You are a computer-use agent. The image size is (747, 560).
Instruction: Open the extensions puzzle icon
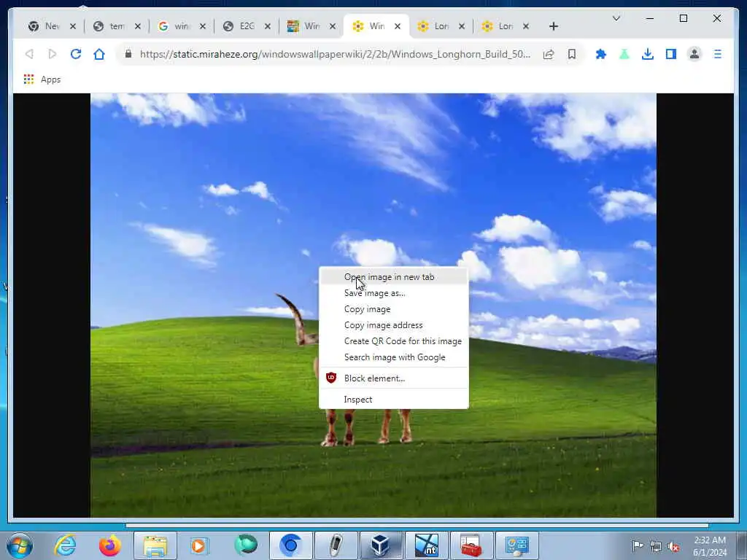[601, 54]
